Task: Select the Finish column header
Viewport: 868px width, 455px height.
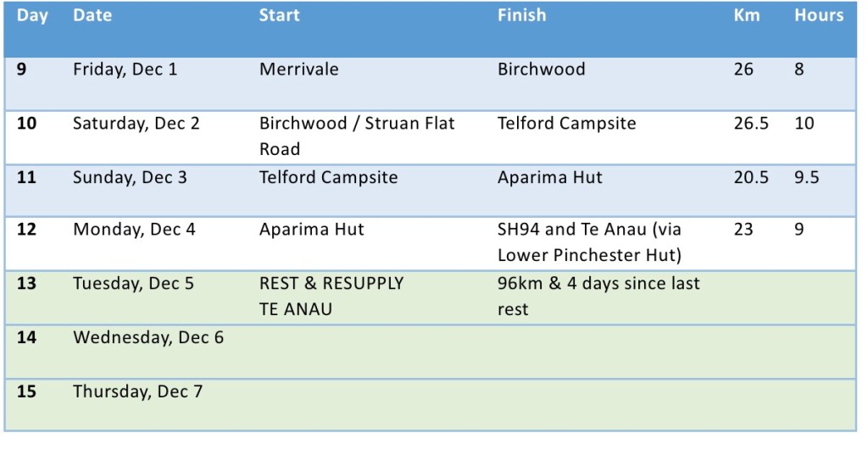Action: point(521,16)
